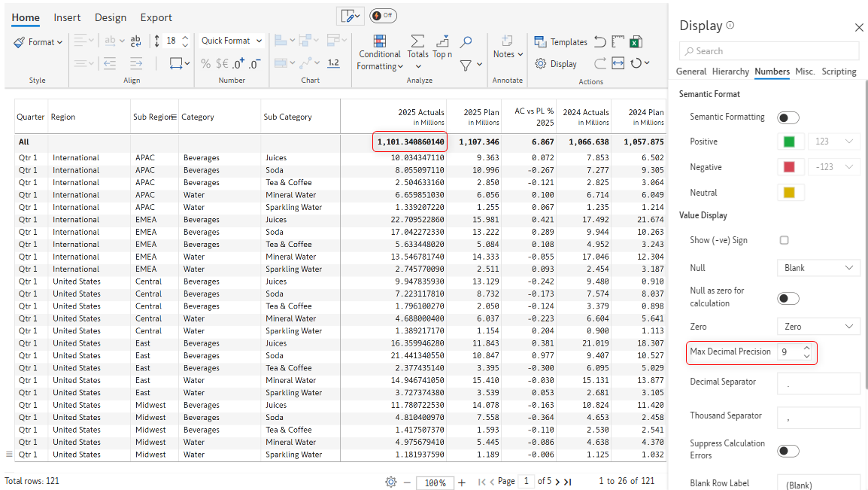Image resolution: width=868 pixels, height=490 pixels.
Task: Open the Quick Format dropdown
Action: pyautogui.click(x=232, y=41)
